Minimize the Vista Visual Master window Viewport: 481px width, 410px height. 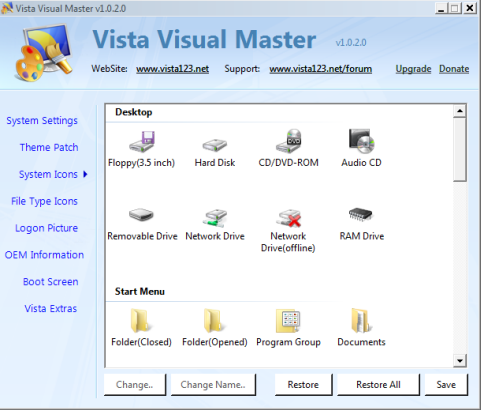point(441,8)
